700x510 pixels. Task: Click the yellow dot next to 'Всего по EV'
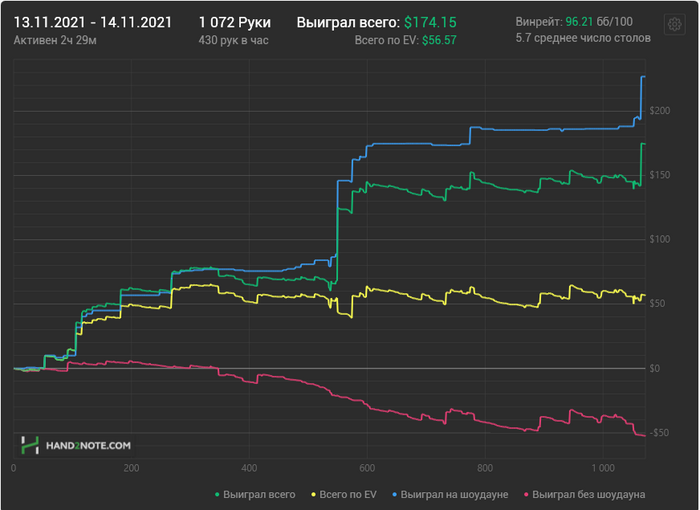pos(313,495)
